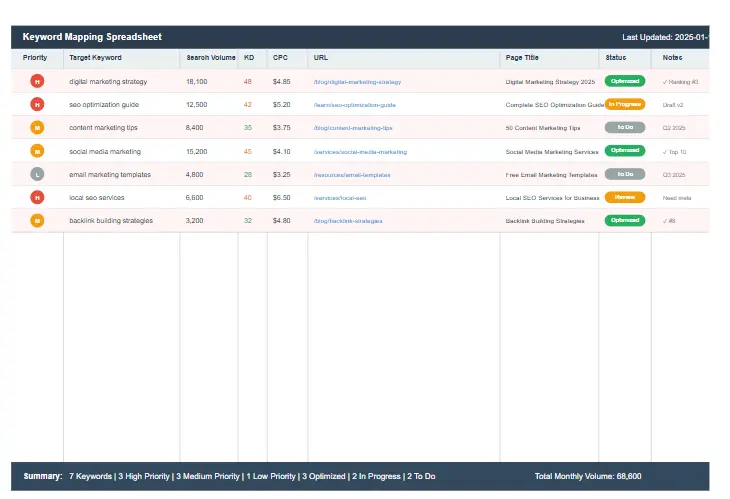Screen dimensions: 730x499
Task: Click the CPC value $6.50
Action: [x=282, y=198]
